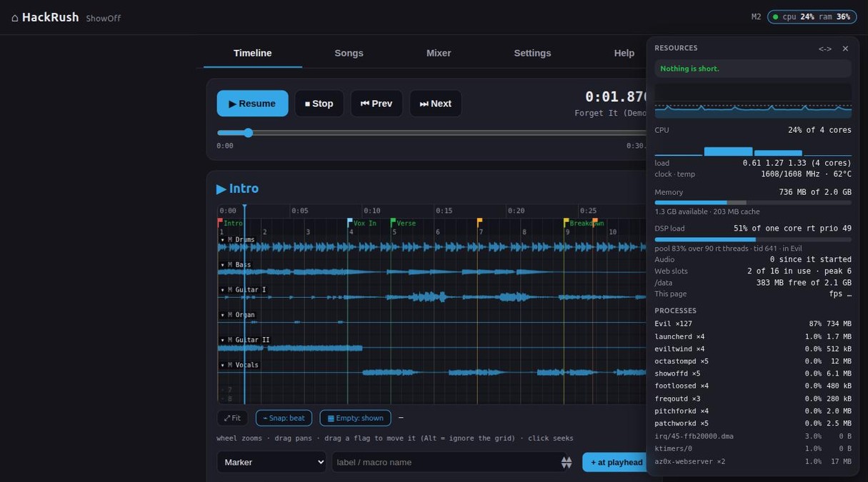Viewport: 868px width, 482px height.
Task: Click the CPU history sparkline graph
Action: click(x=753, y=101)
